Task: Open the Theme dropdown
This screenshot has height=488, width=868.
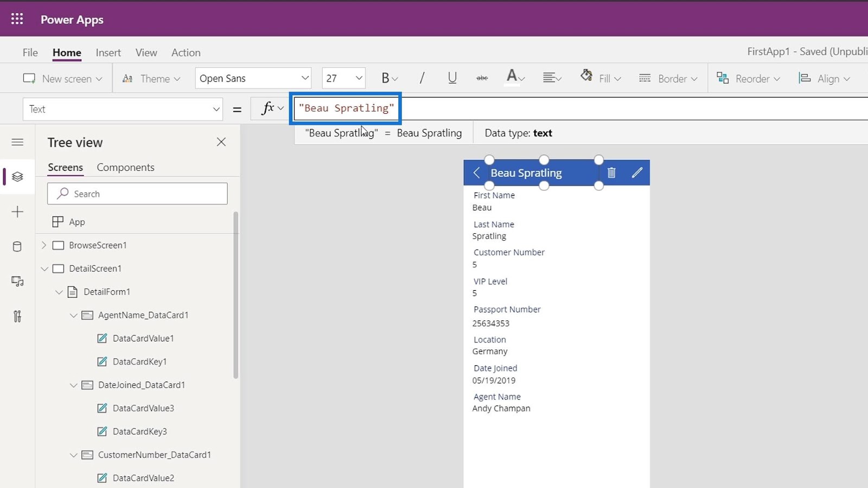Action: (151, 79)
